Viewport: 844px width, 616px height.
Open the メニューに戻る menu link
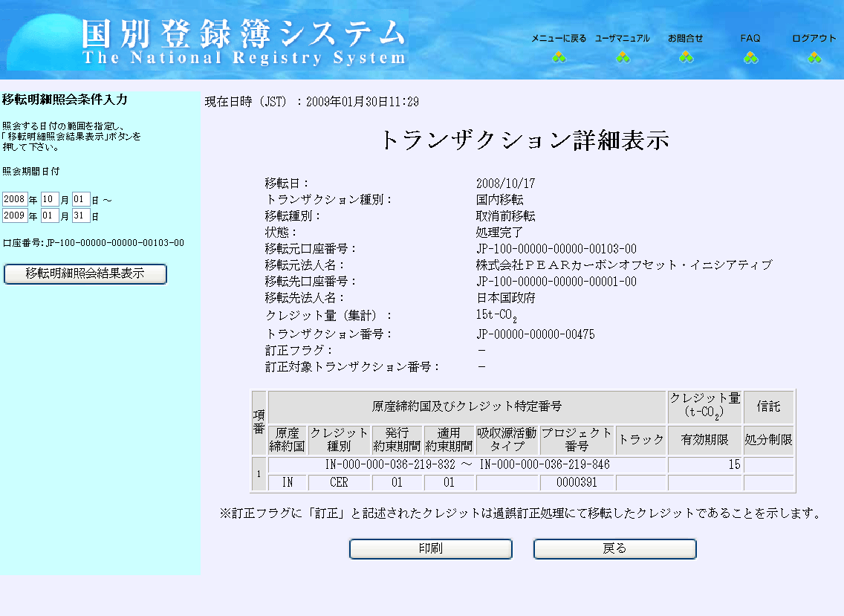[x=559, y=38]
